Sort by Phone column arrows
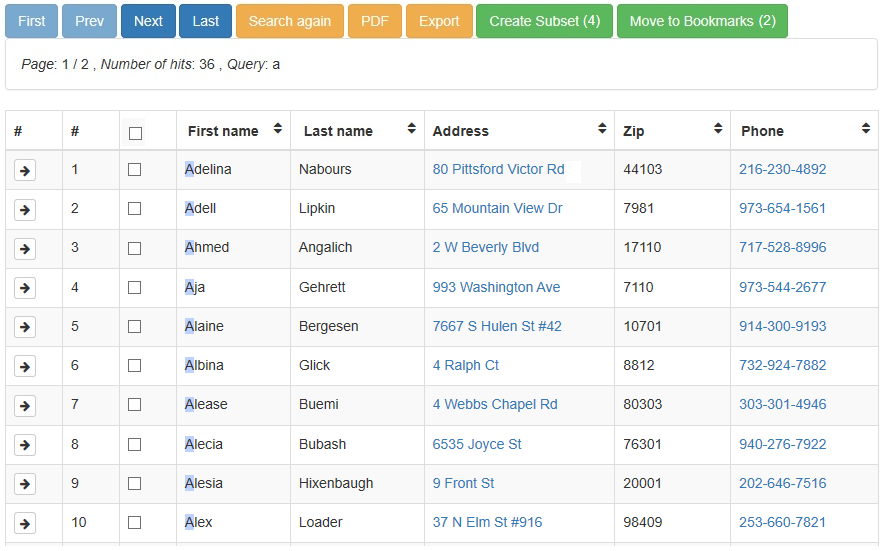Viewport: 883px width, 551px height. point(866,128)
